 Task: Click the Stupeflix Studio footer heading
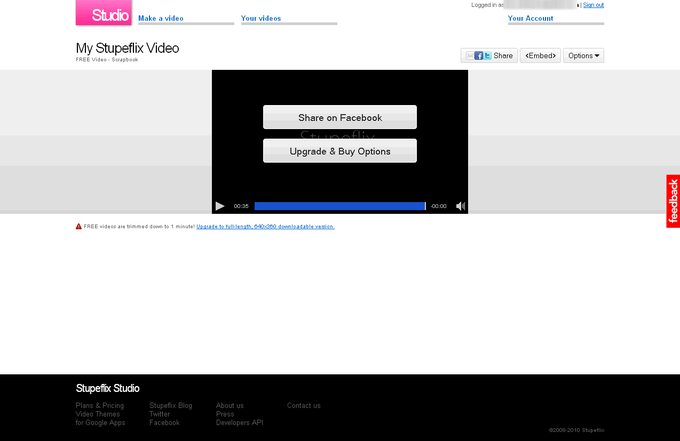[108, 388]
